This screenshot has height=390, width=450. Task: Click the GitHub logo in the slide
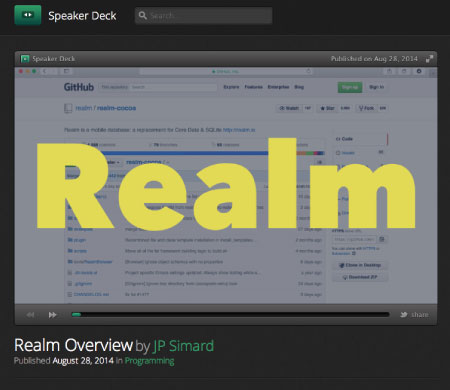click(x=79, y=87)
